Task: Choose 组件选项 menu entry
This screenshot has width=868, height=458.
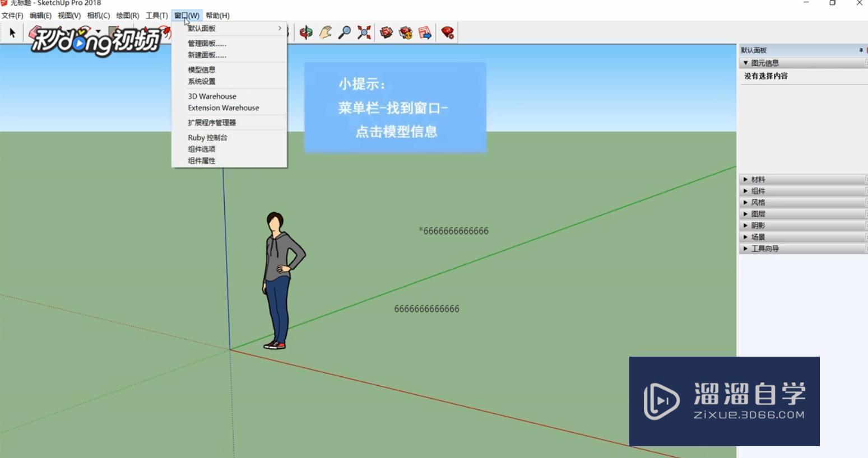Action: (229, 149)
